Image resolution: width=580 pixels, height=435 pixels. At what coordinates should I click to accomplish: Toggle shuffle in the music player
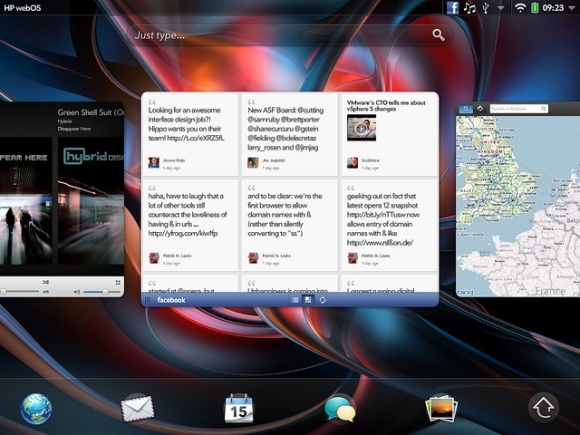tap(45, 282)
